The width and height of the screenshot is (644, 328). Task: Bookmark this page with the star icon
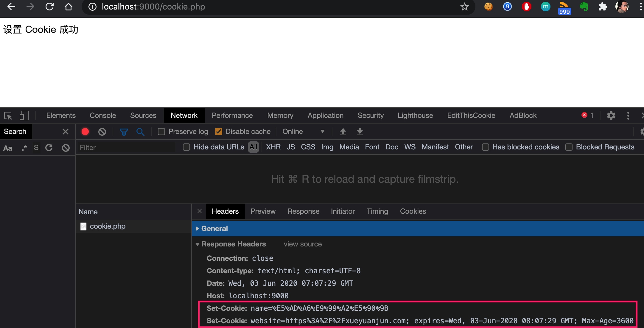click(x=464, y=7)
